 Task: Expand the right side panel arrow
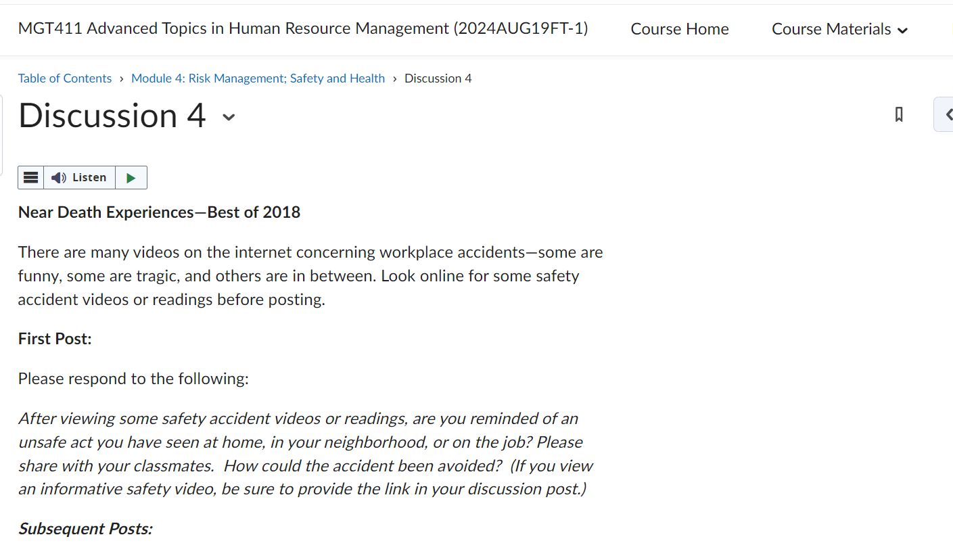point(945,114)
